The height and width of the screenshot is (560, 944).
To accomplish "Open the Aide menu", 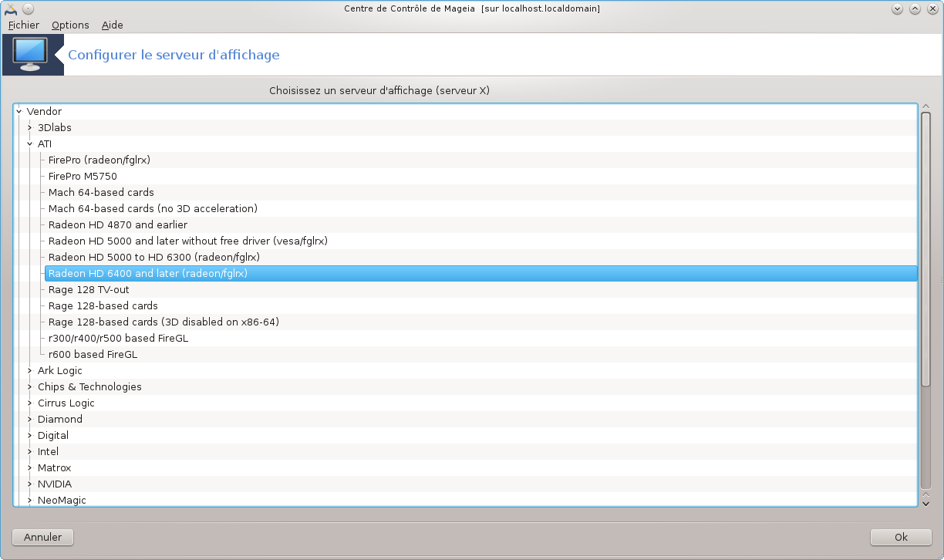I will pyautogui.click(x=113, y=25).
